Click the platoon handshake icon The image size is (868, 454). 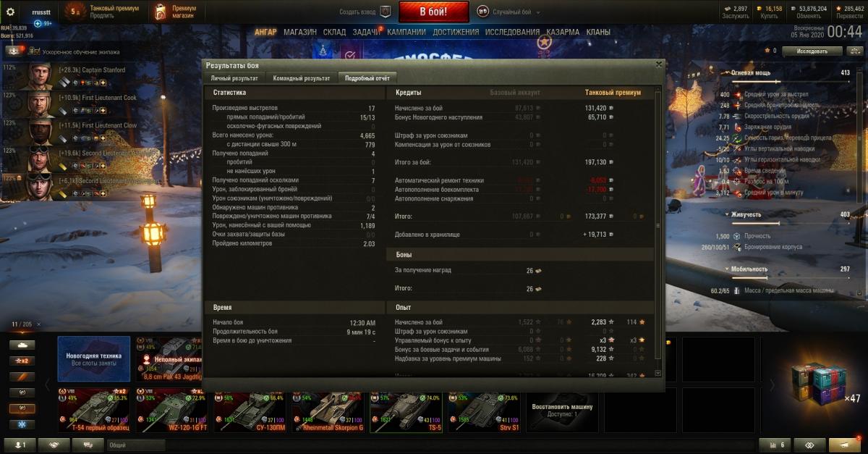pos(54,445)
